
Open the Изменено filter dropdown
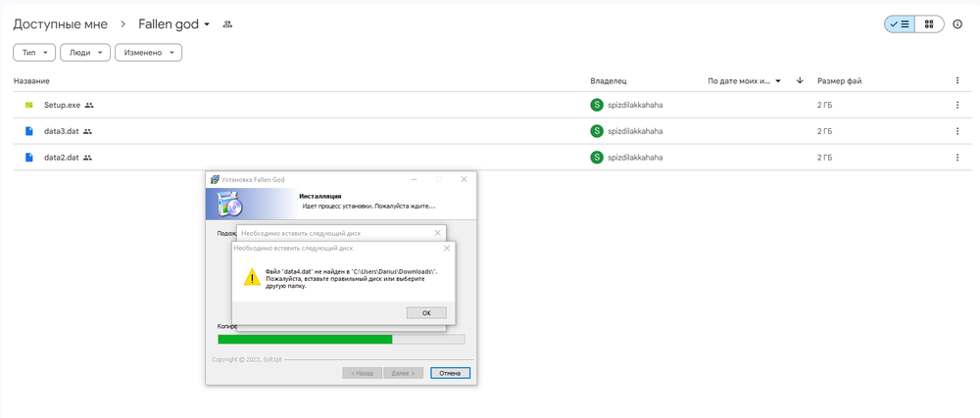click(148, 53)
